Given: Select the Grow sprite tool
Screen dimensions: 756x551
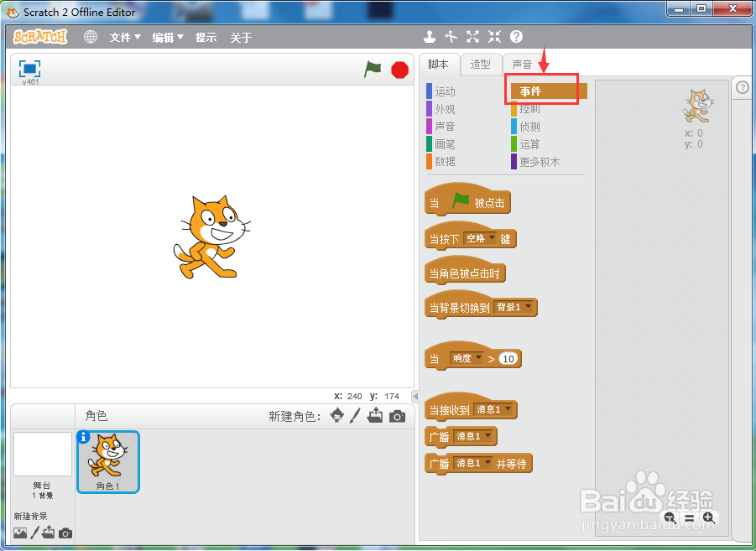Looking at the screenshot, I should point(472,37).
